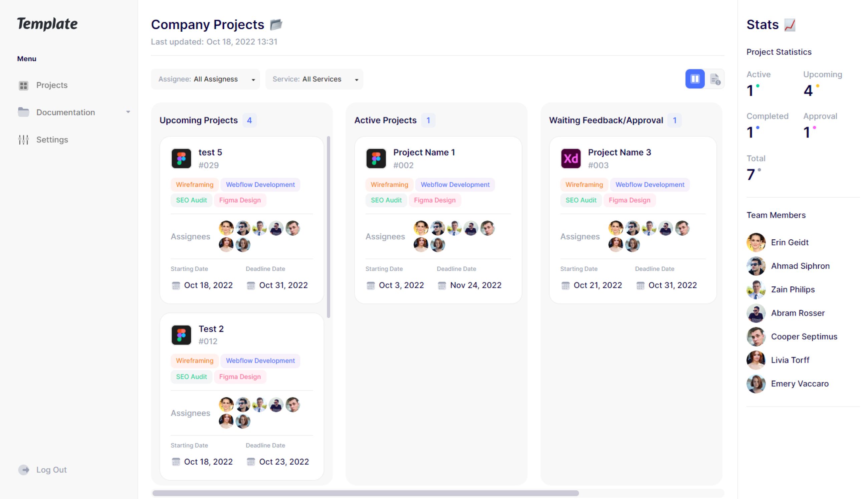
Task: Select the kanban board view icon
Action: pyautogui.click(x=695, y=78)
